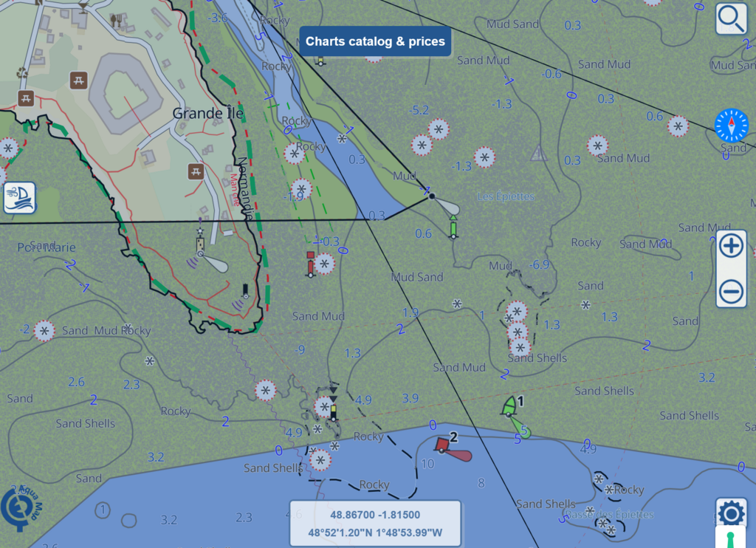Click the 2.6 depth sounding

[76, 382]
